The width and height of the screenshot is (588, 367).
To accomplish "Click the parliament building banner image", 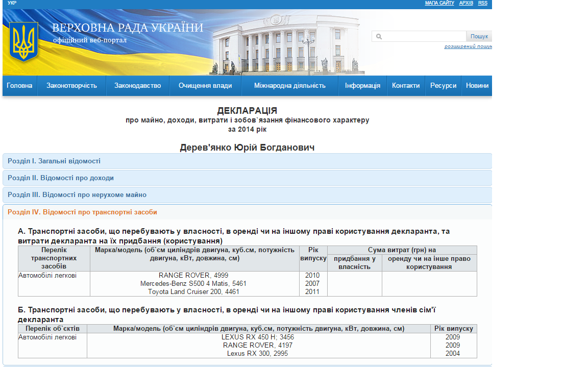I will click(x=286, y=46).
